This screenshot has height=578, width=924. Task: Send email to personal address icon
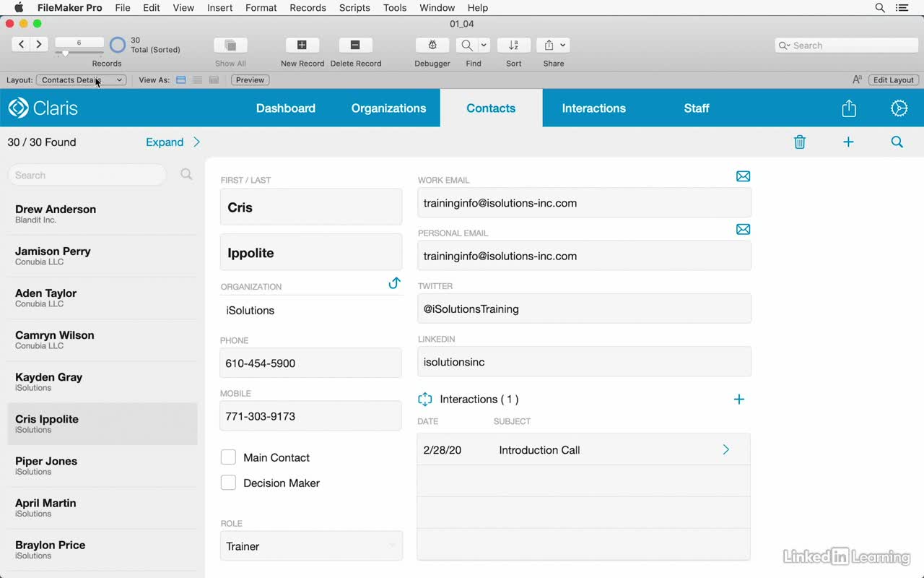point(743,229)
